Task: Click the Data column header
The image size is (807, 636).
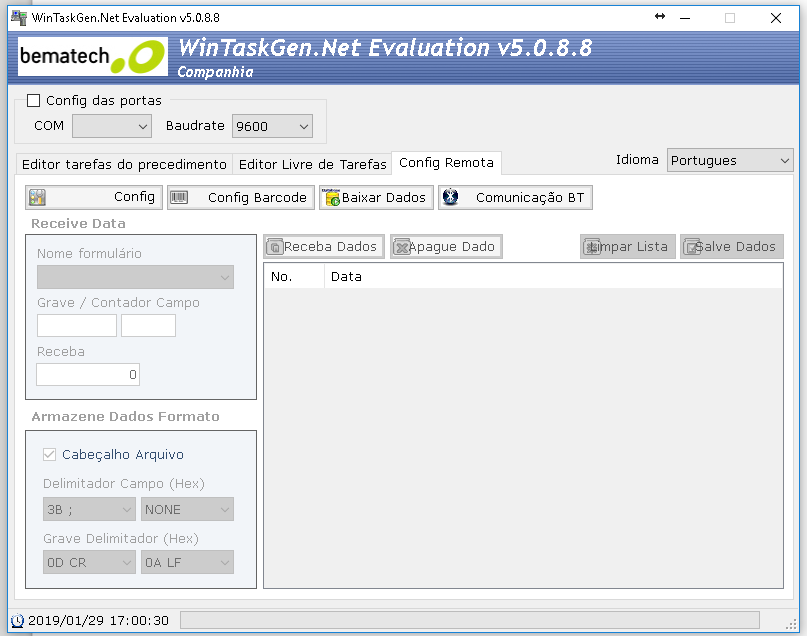Action: [x=553, y=277]
